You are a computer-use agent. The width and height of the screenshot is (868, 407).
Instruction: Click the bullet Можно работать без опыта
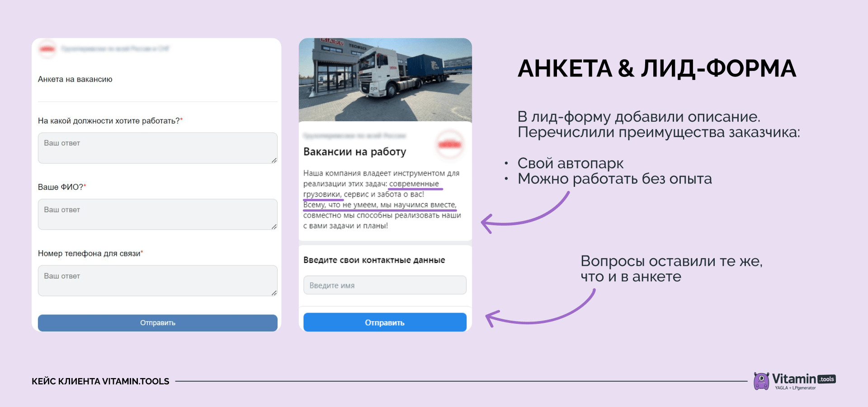pos(615,179)
